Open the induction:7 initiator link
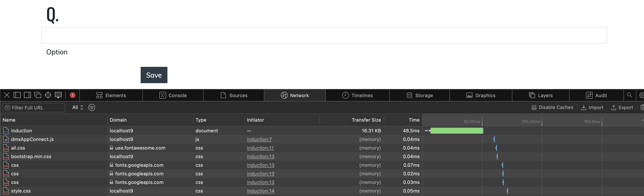This screenshot has height=196, width=644. point(259,139)
